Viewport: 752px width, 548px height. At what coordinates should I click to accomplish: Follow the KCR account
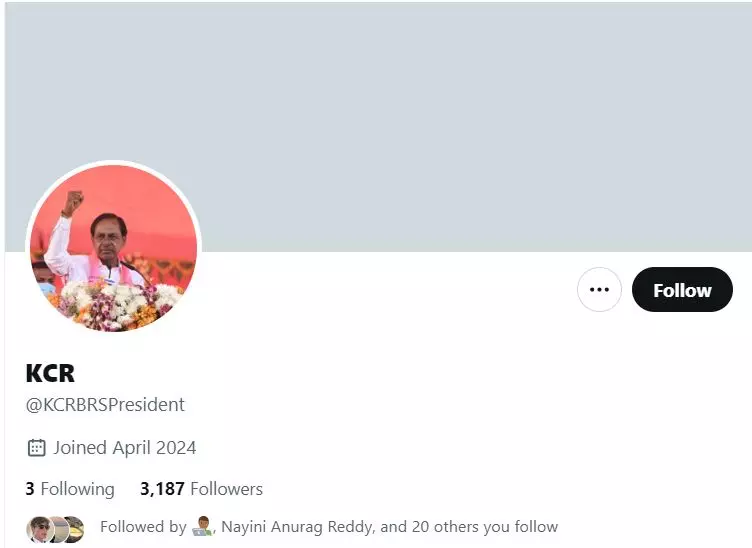pyautogui.click(x=682, y=290)
